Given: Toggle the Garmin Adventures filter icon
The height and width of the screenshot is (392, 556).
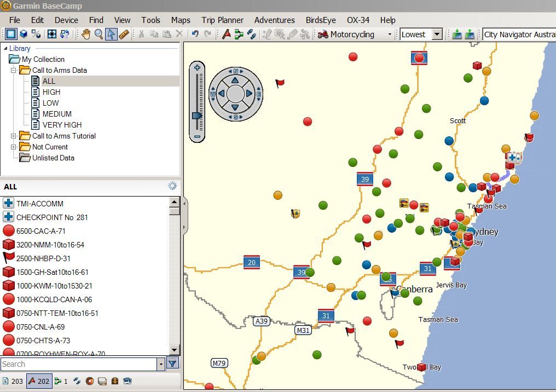Looking at the screenshot, I should (89, 381).
